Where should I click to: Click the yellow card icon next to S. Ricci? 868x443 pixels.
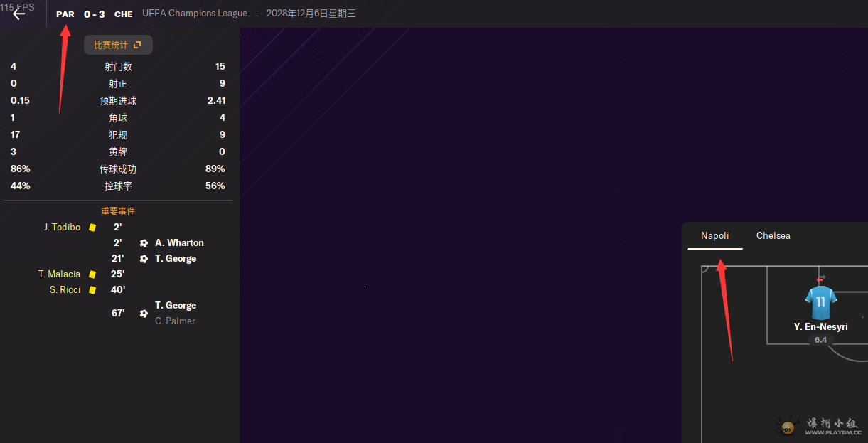[92, 290]
